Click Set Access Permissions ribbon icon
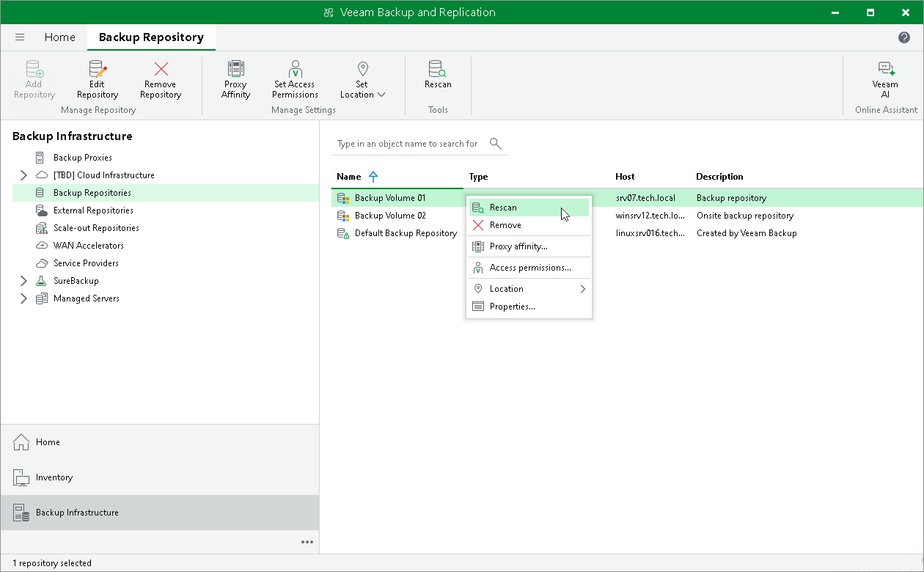 tap(296, 70)
